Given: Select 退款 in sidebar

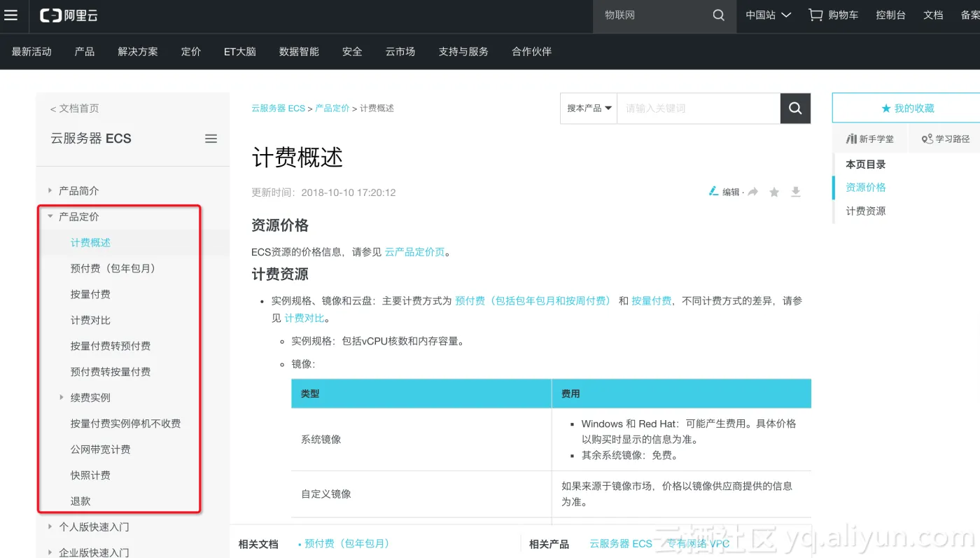Looking at the screenshot, I should (80, 501).
